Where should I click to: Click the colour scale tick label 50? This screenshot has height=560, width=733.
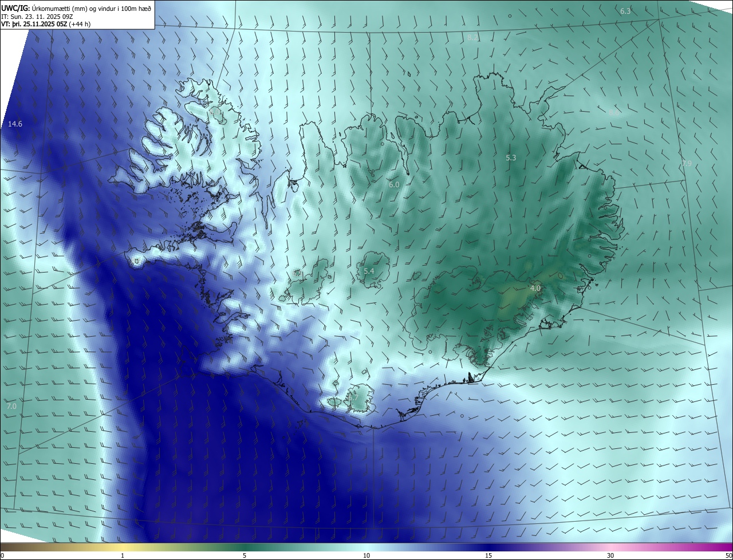(728, 555)
